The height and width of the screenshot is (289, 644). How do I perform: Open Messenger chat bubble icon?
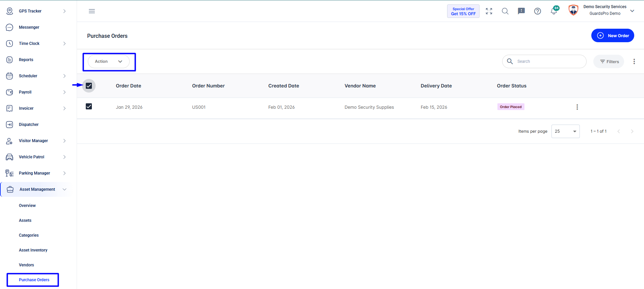[x=9, y=27]
